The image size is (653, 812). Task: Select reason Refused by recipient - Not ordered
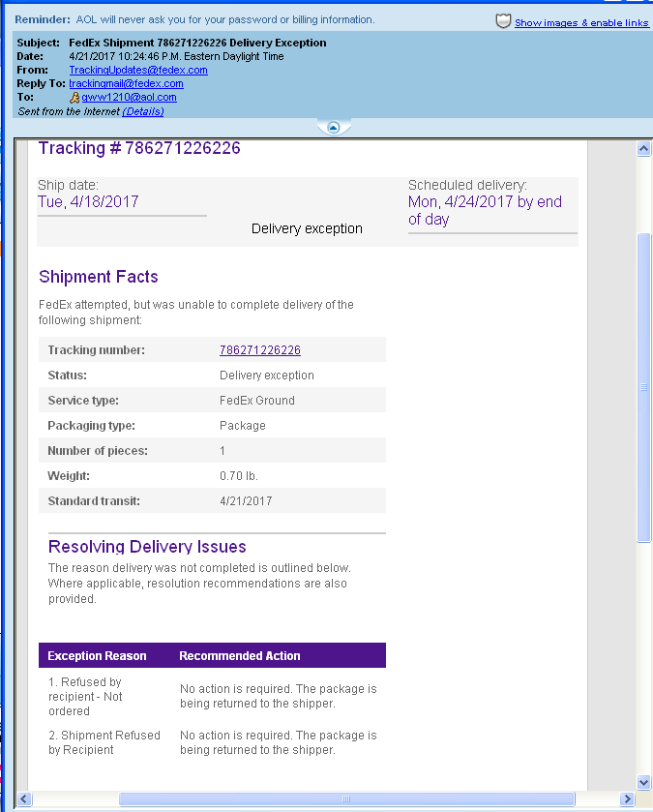tap(85, 697)
